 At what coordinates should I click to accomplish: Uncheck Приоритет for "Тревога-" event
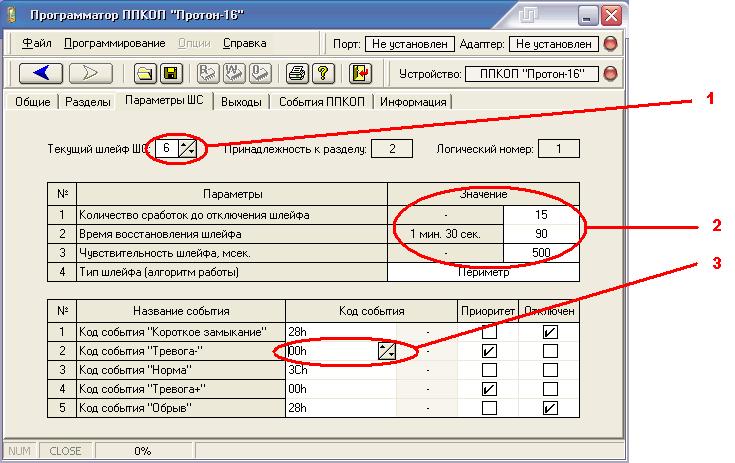click(x=489, y=351)
